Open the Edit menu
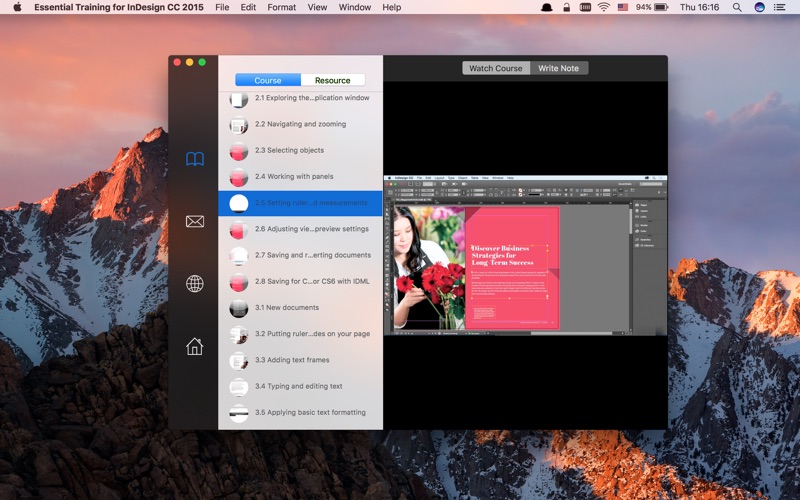The image size is (800, 500). click(x=248, y=7)
